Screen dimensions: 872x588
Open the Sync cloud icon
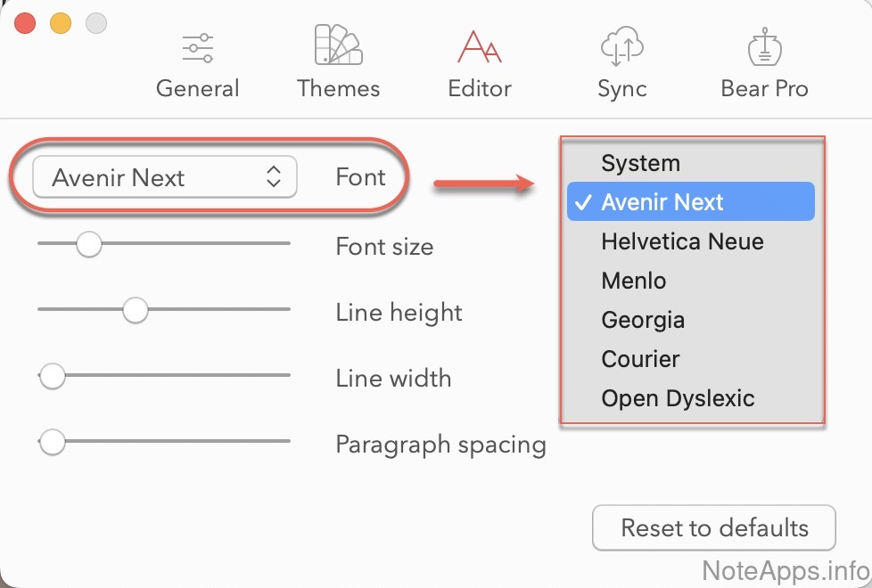pyautogui.click(x=621, y=48)
